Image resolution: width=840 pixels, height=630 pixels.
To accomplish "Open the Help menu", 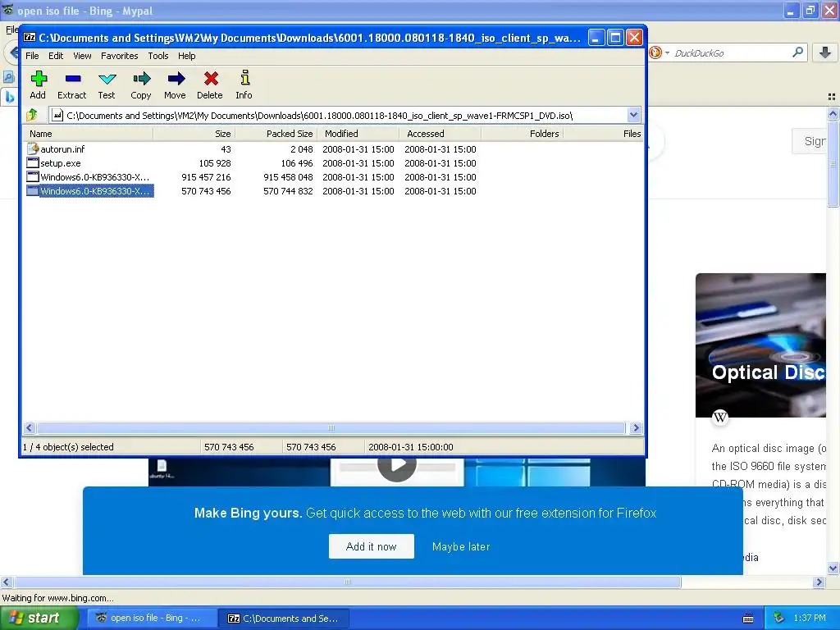I will [x=186, y=56].
